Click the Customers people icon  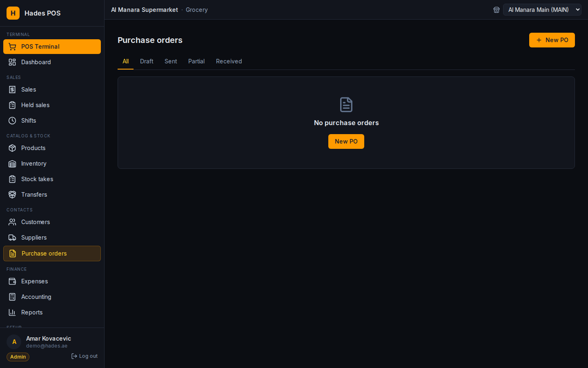pos(12,222)
